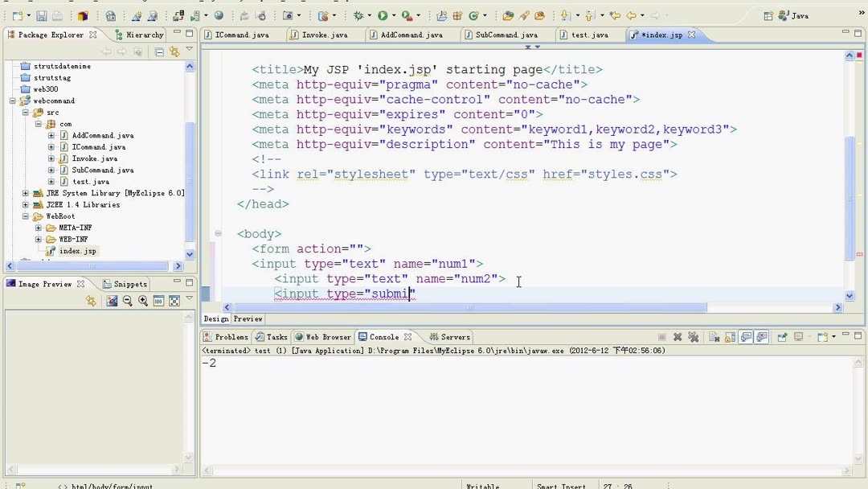Switch to the Preview view of index.jsp
The image size is (868, 489).
(x=248, y=318)
